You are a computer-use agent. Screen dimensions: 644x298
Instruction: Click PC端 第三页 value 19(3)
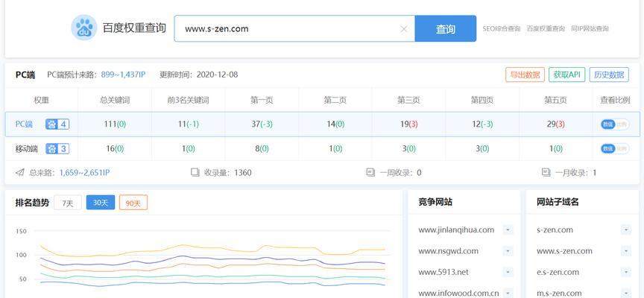(408, 124)
